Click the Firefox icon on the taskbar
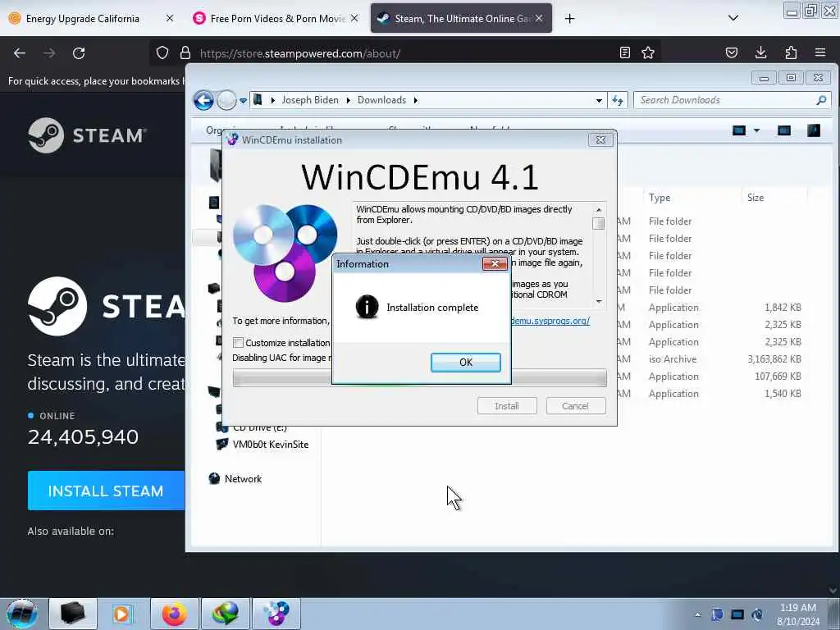This screenshot has width=840, height=630. (x=174, y=614)
